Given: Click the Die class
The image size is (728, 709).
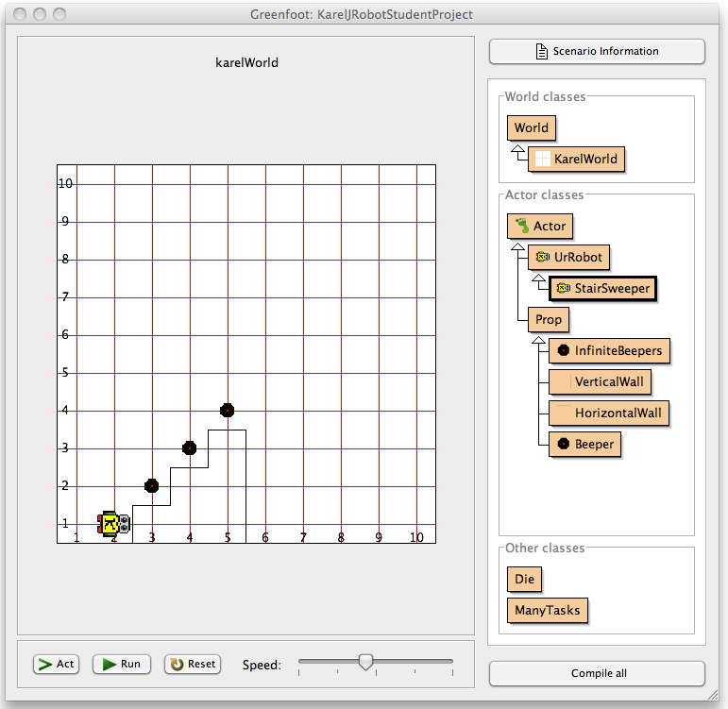Looking at the screenshot, I should point(524,579).
